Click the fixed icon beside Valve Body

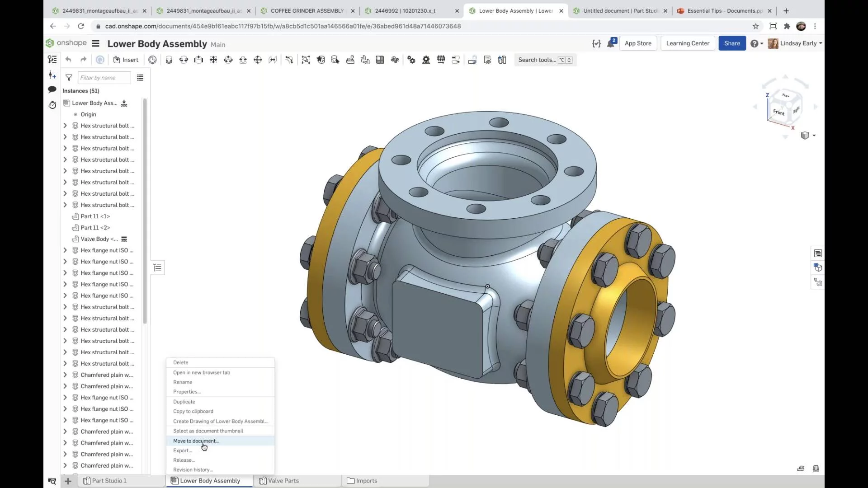pos(124,239)
